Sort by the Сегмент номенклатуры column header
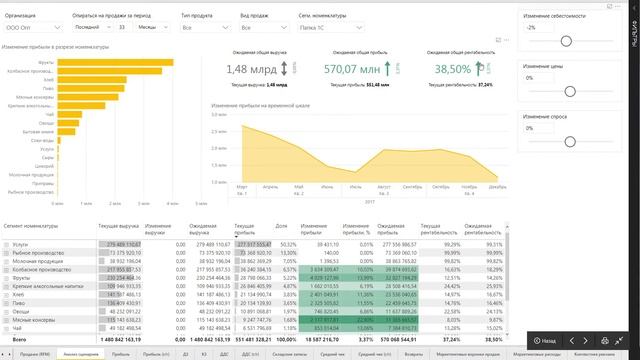Image resolution: width=640 pixels, height=360 pixels. (31, 226)
